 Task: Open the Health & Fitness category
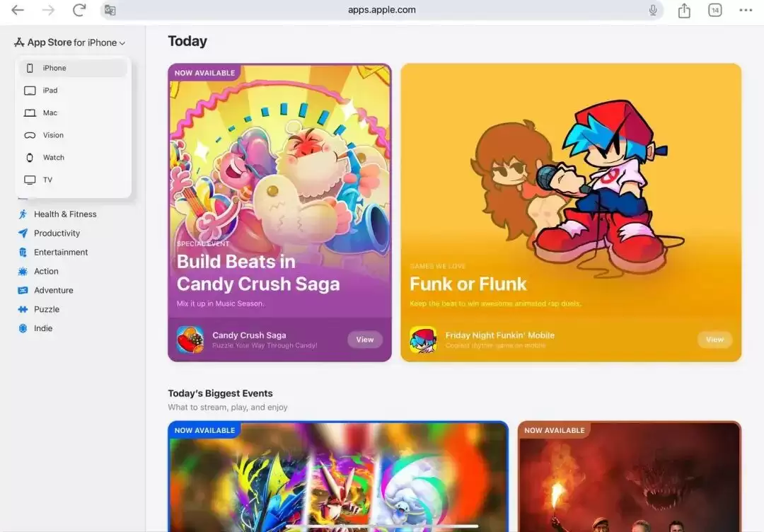64,214
